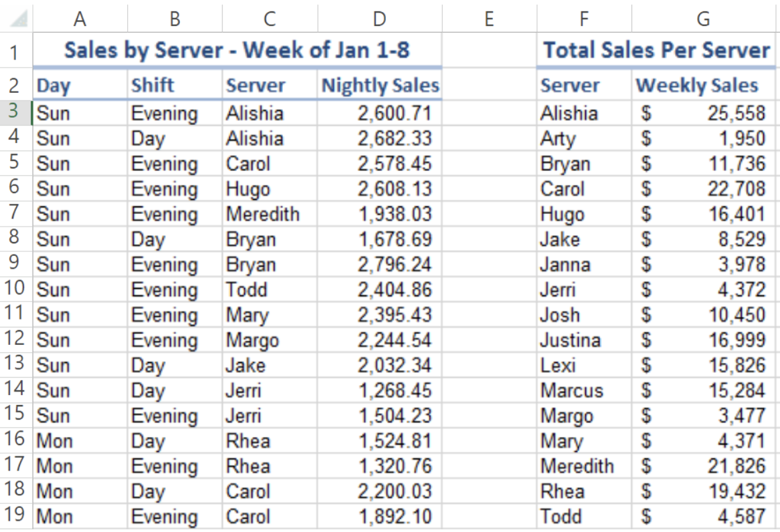780x532 pixels.
Task: Select weekly sales value 22,708
Action: point(703,189)
